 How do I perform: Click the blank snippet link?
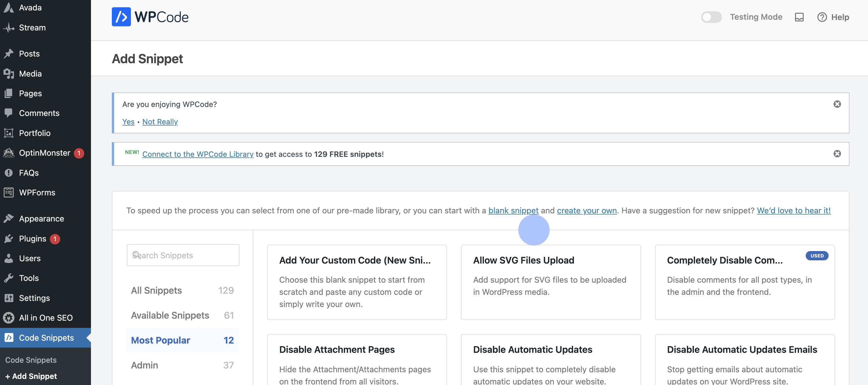tap(513, 210)
